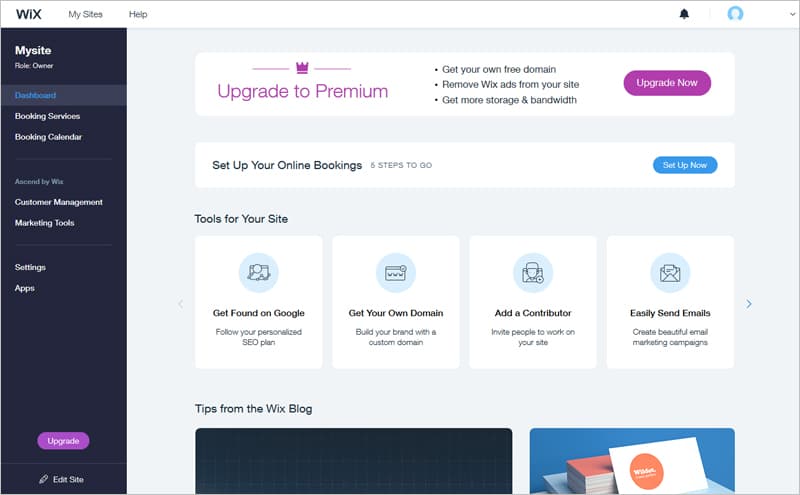Image resolution: width=800 pixels, height=495 pixels.
Task: Click the Tools for Your Site heading
Action: [241, 219]
